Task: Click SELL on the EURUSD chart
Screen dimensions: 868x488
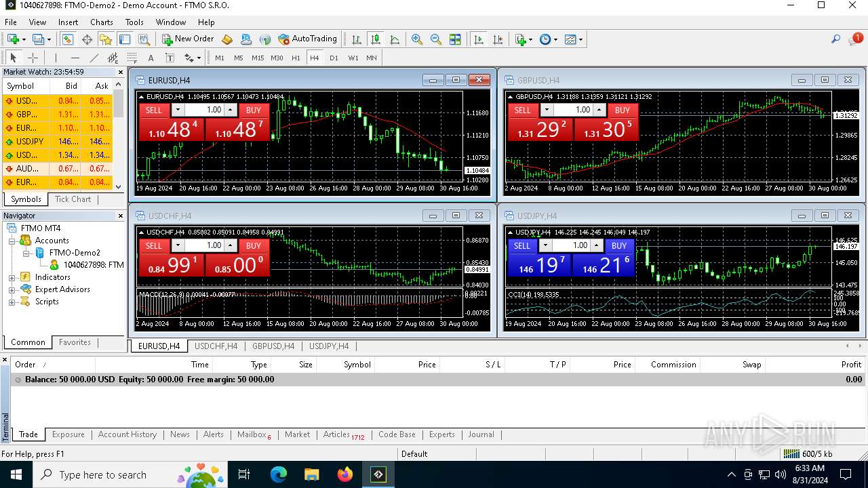Action: coord(154,110)
